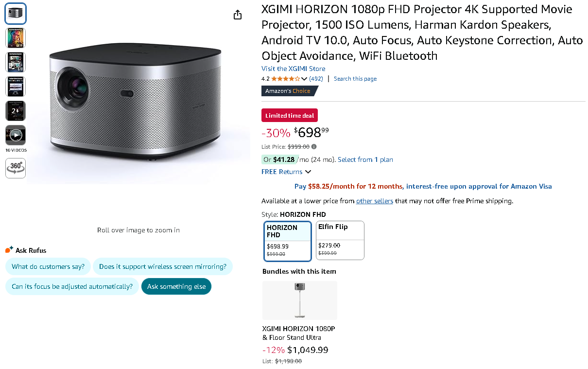Open the share icon

[237, 15]
